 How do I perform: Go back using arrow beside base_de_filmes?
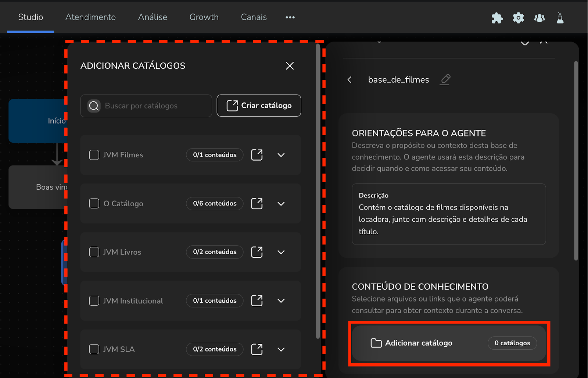pos(349,80)
